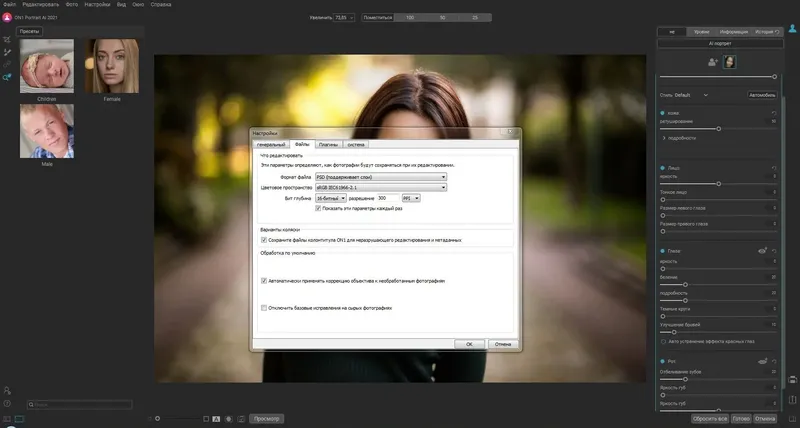The width and height of the screenshot is (800, 428).
Task: Open the 16-битный bit depth dropdown
Action: coord(331,198)
